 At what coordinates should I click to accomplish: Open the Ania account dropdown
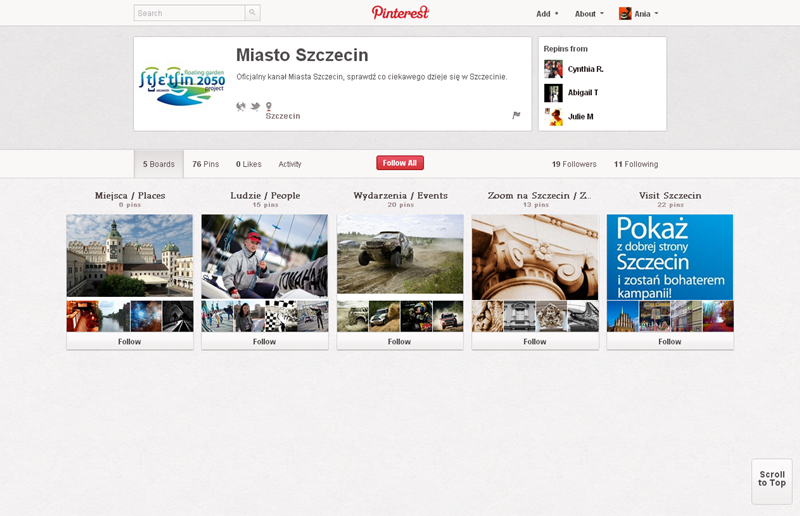638,14
